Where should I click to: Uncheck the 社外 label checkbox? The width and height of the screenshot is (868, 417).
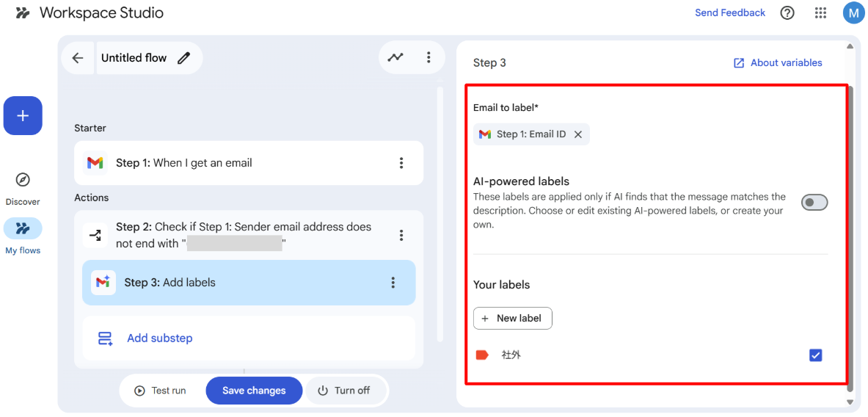[x=815, y=355]
